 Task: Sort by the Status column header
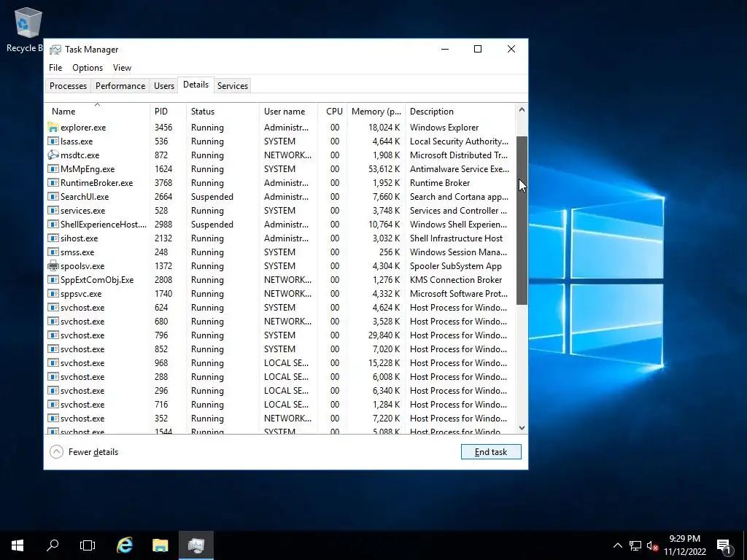[222, 112]
